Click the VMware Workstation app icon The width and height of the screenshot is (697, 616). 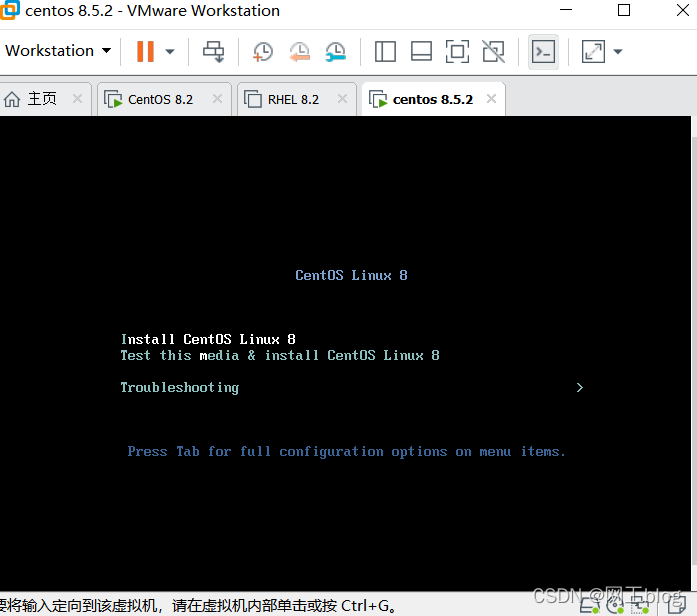pos(9,10)
